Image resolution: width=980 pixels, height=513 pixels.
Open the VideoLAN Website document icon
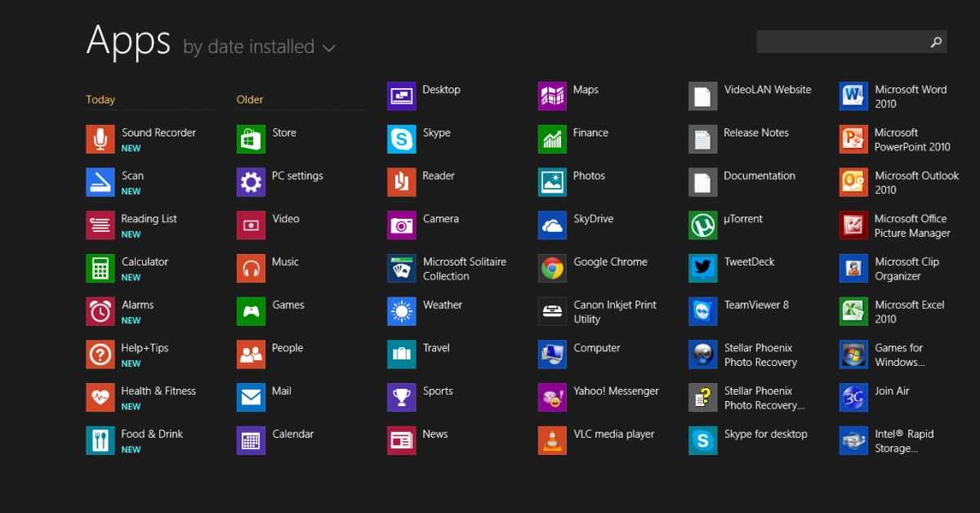click(703, 96)
